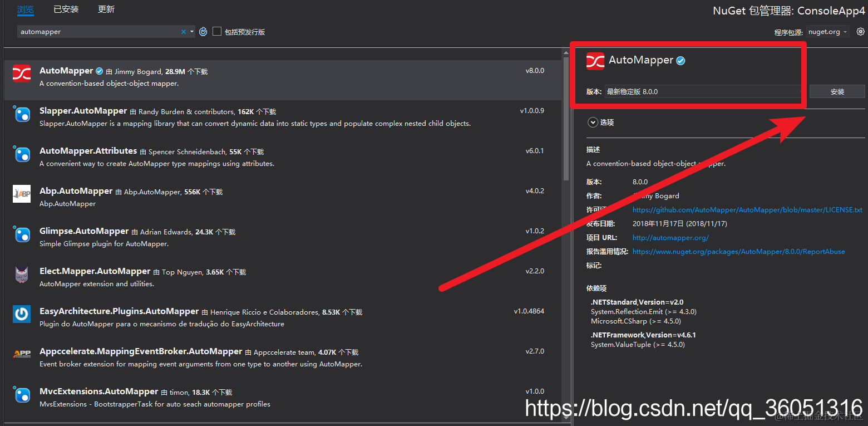The image size is (868, 426).
Task: Open the 版本 最新稳定版 8.0.0 dropdown
Action: coord(705,91)
